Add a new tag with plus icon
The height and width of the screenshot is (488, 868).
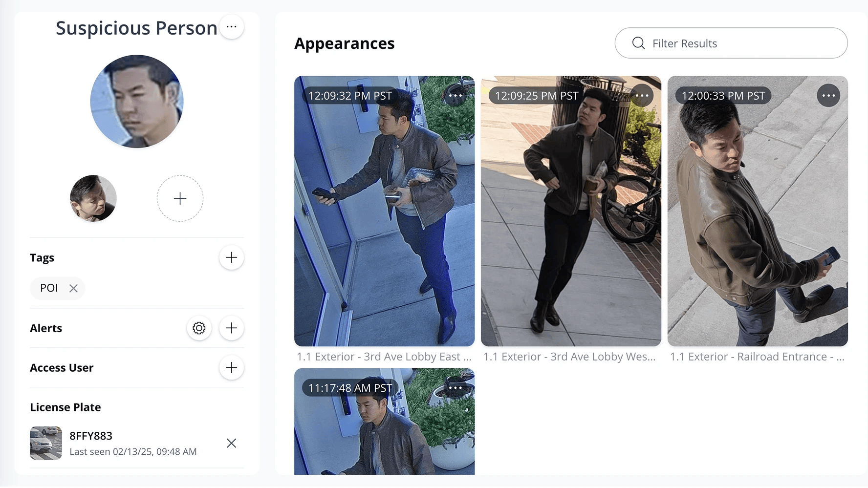tap(231, 257)
